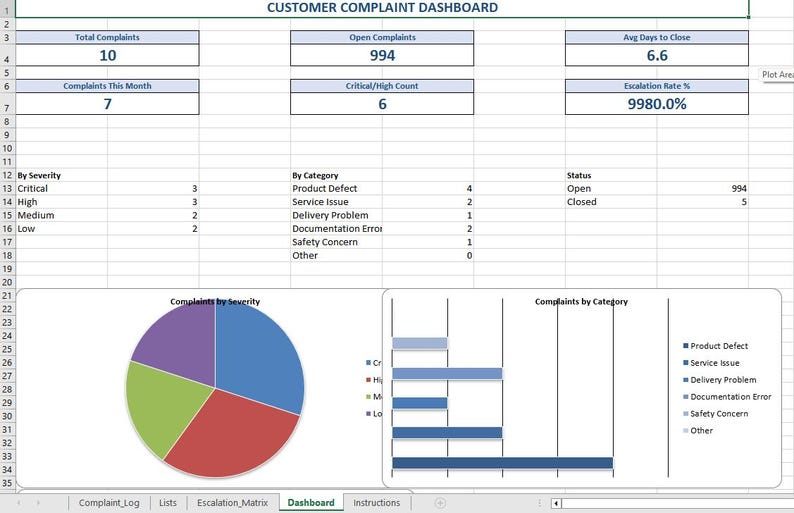Screen dimensions: 794x513
Task: Click the Avg Days to Close header
Action: click(x=657, y=37)
